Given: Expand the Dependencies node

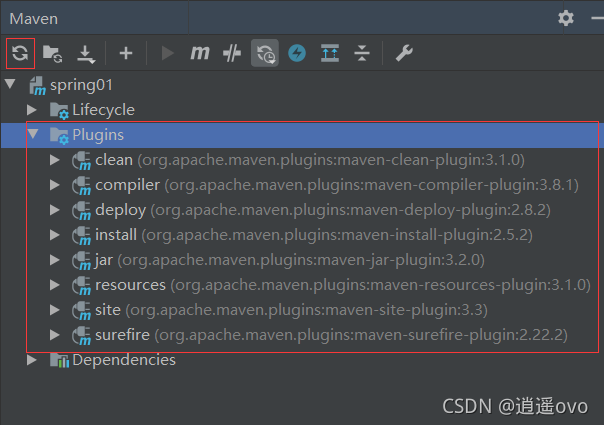Looking at the screenshot, I should (x=32, y=360).
